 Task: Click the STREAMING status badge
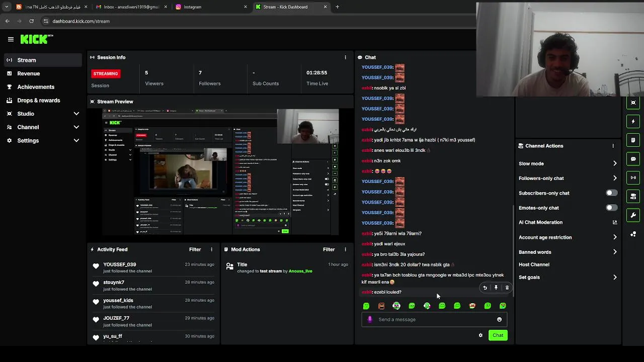106,73
